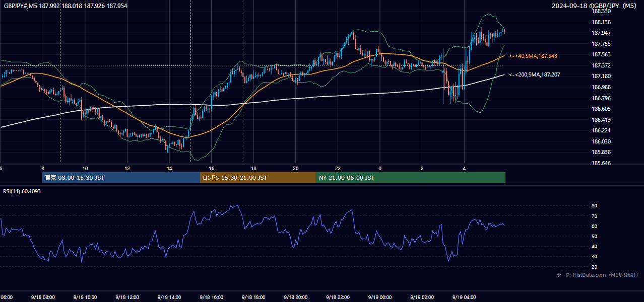The width and height of the screenshot is (644, 302).
Task: Click hour tick 12 on price chart axis
Action: click(x=127, y=168)
